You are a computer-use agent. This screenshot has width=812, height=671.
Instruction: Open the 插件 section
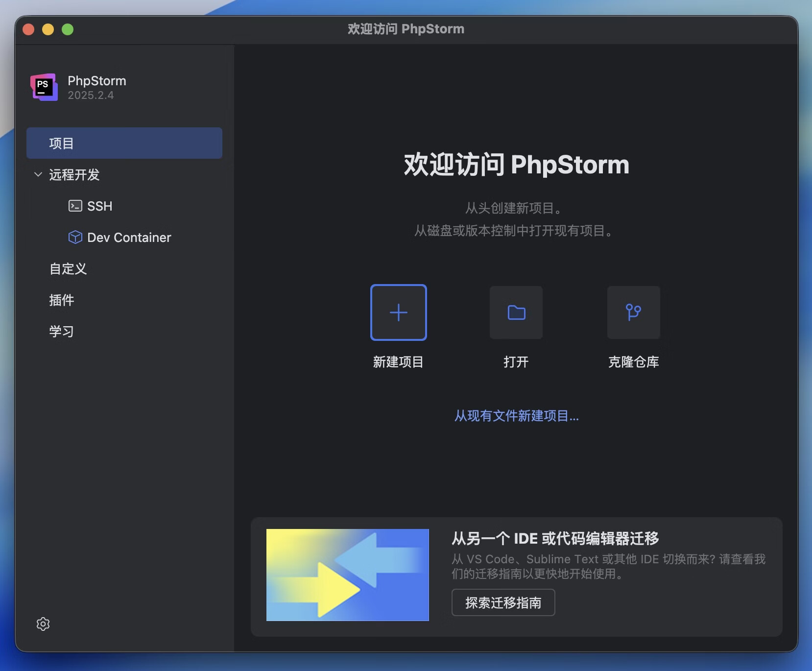[62, 300]
